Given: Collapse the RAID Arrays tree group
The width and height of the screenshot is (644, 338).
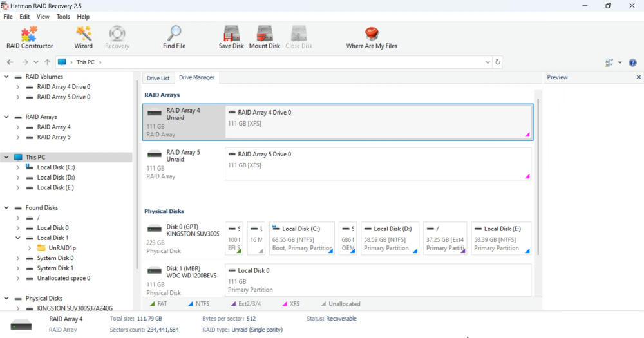Looking at the screenshot, I should pyautogui.click(x=6, y=117).
